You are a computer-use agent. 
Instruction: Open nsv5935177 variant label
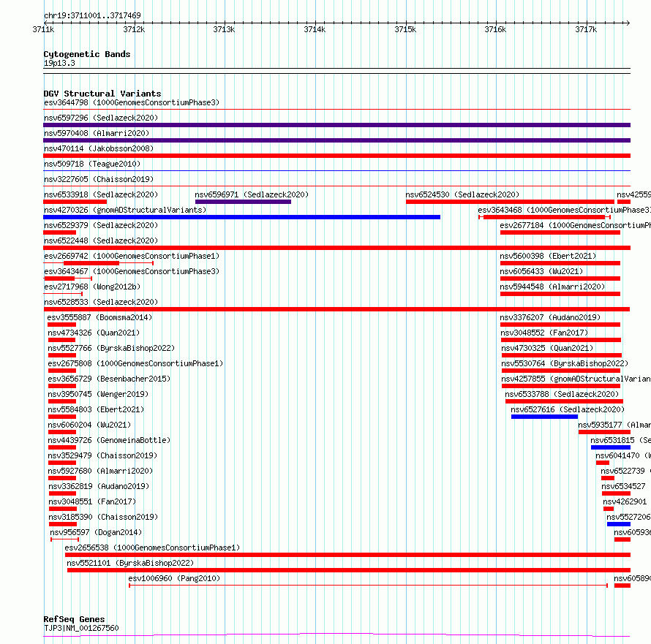[x=614, y=425]
